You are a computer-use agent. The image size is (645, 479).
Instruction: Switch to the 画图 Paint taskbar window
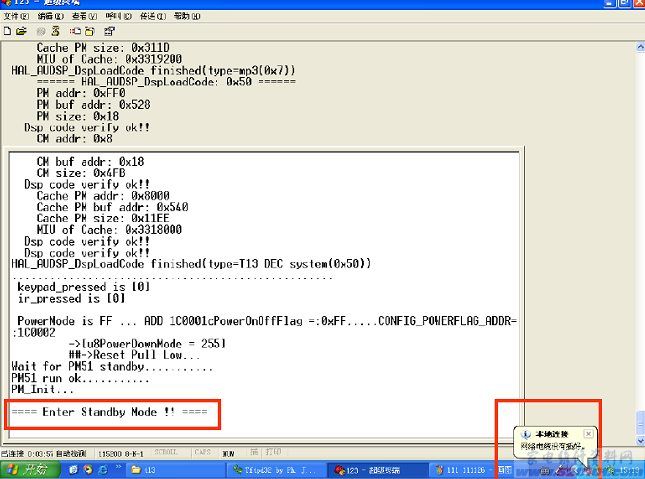pyautogui.click(x=505, y=469)
